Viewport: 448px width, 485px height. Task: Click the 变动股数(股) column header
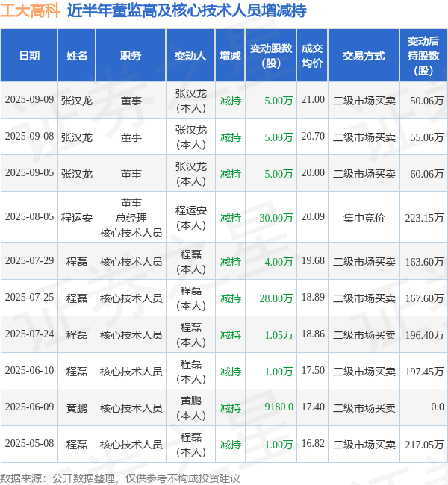click(271, 56)
